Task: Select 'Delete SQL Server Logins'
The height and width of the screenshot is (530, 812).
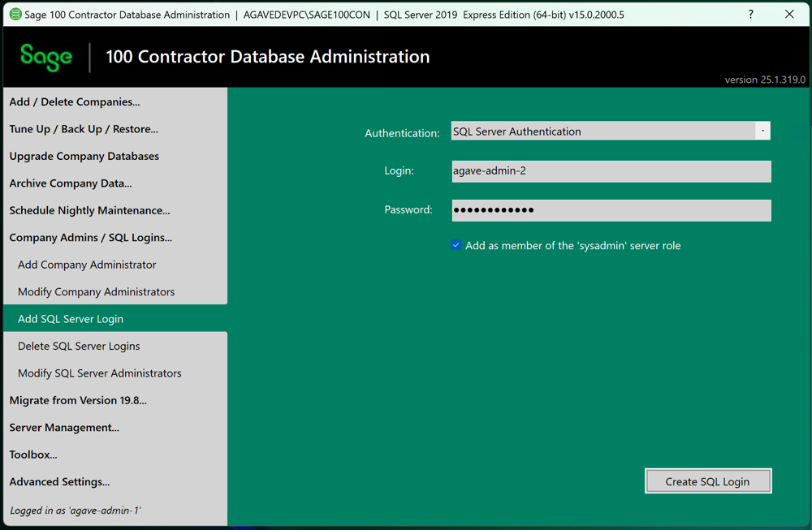Action: (80, 346)
